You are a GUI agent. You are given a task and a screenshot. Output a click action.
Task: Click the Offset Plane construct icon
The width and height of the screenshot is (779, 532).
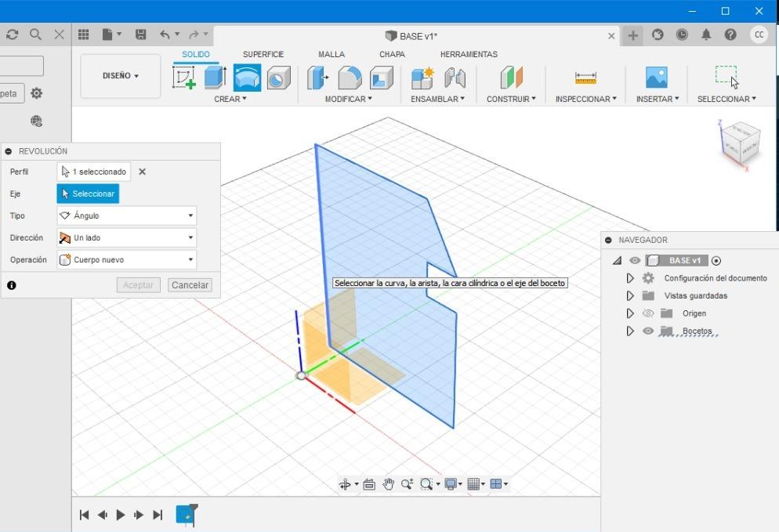click(x=511, y=78)
